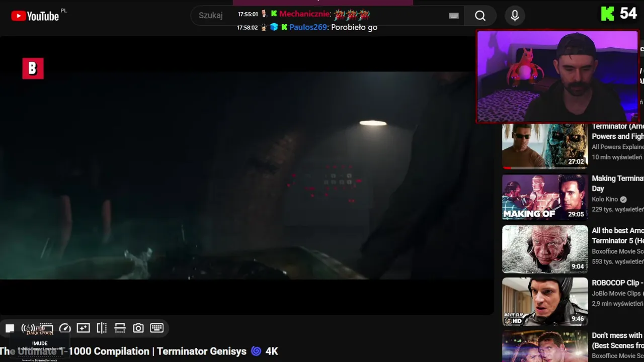This screenshot has width=644, height=362.
Task: Open the 'Don't mess with' video thumbnail
Action: coord(545,346)
